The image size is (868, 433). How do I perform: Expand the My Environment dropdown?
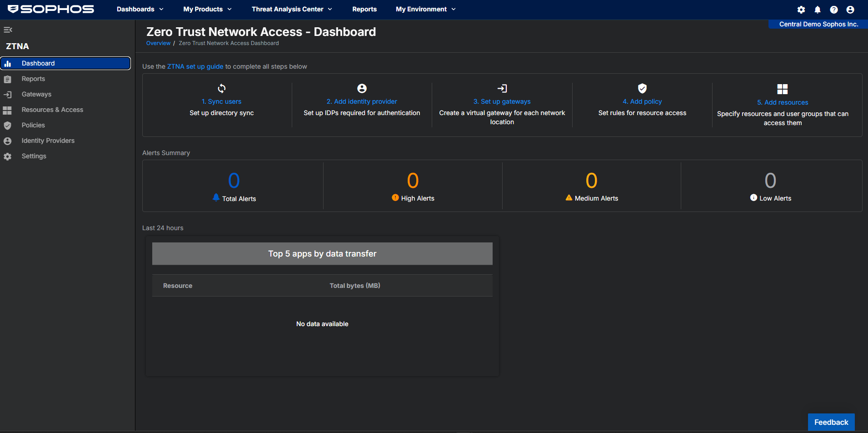coord(426,9)
